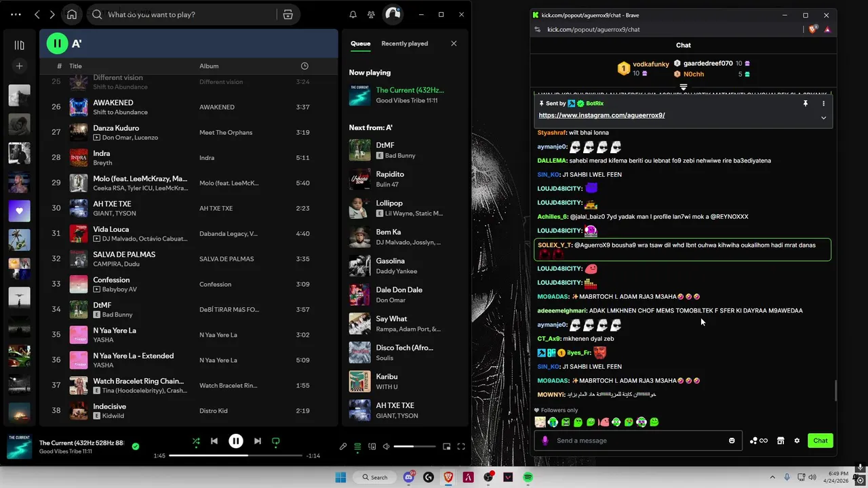
Task: Open Brave Shields icon in Kick window
Action: [813, 29]
